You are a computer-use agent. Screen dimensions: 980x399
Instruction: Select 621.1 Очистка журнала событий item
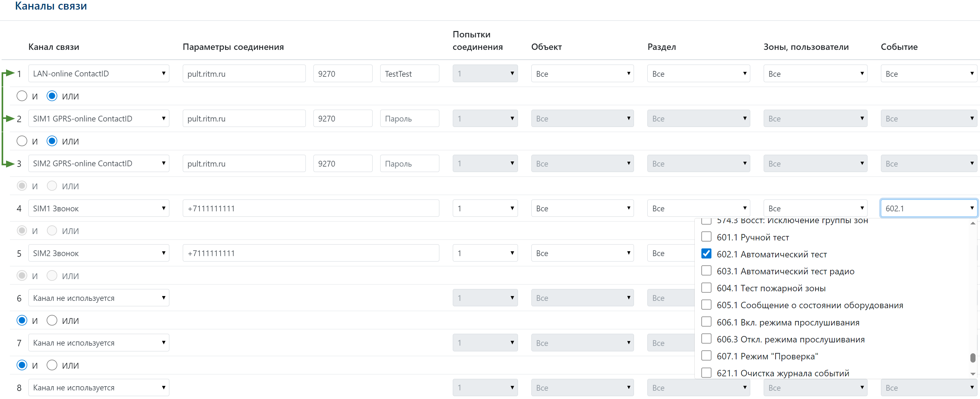click(x=706, y=373)
